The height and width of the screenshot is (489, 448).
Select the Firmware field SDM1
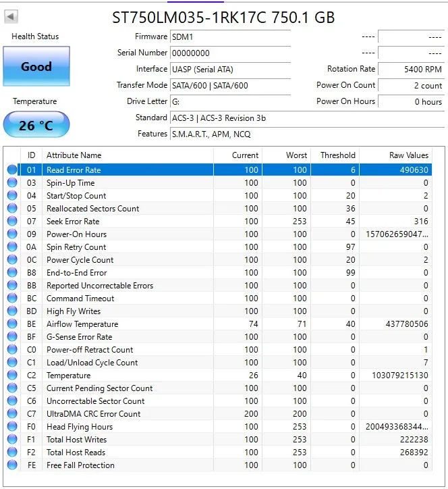(x=231, y=36)
